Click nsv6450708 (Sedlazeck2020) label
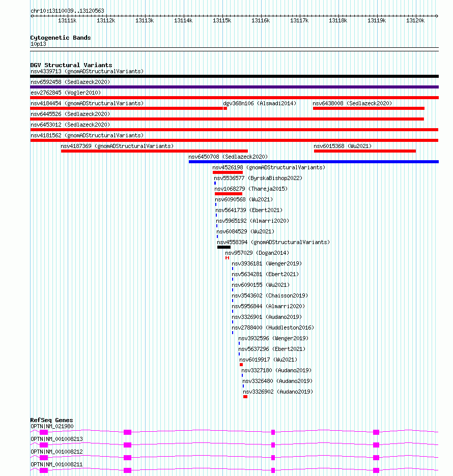The image size is (453, 476). (x=228, y=157)
